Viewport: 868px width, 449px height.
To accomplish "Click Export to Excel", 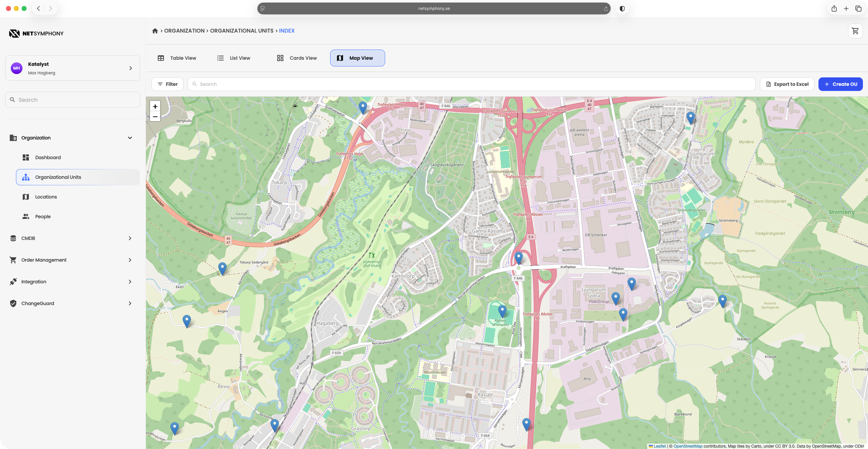I will 787,84.
